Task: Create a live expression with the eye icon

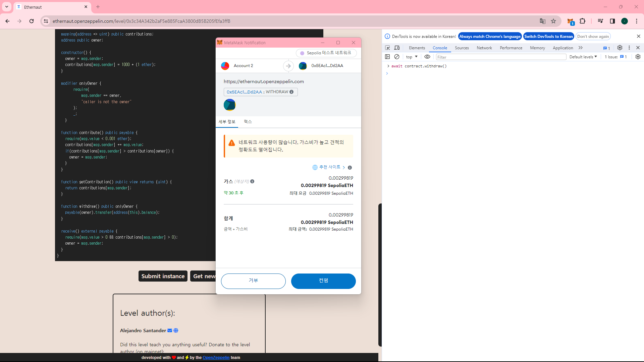Action: [427, 57]
